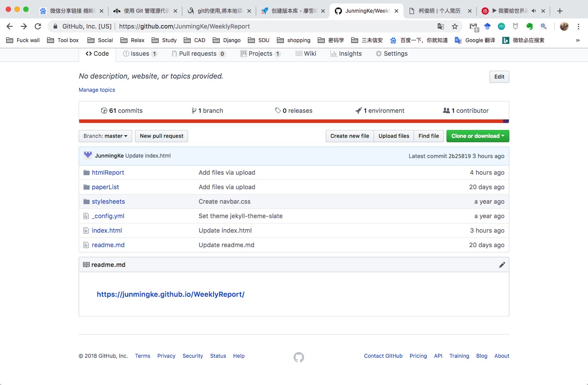Open 1 environment link
588x385 pixels.
(x=380, y=111)
